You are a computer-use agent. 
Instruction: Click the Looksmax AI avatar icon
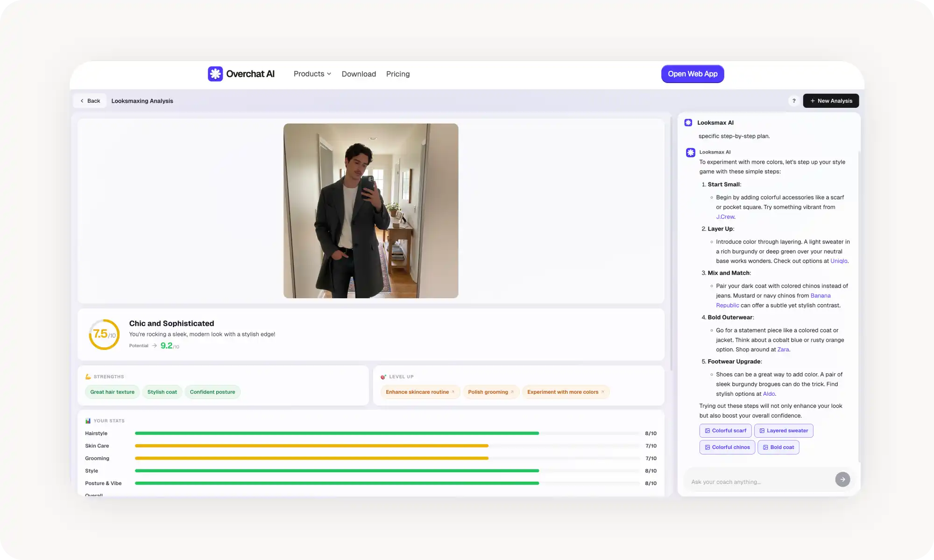[688, 122]
